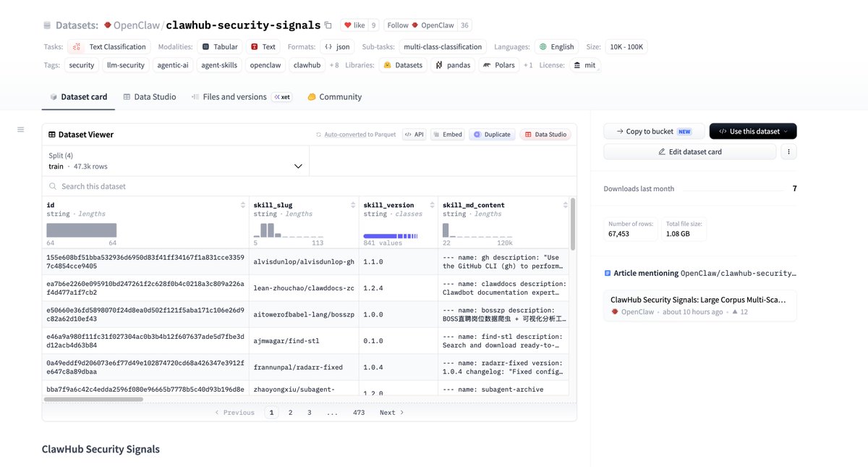Sort by the id column arrows
Image resolution: width=868 pixels, height=467 pixels.
[243, 206]
